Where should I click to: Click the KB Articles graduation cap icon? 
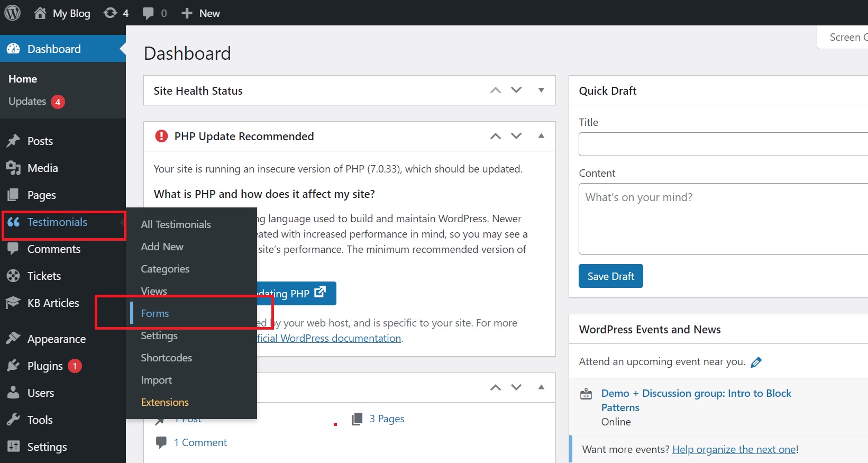[x=13, y=303]
